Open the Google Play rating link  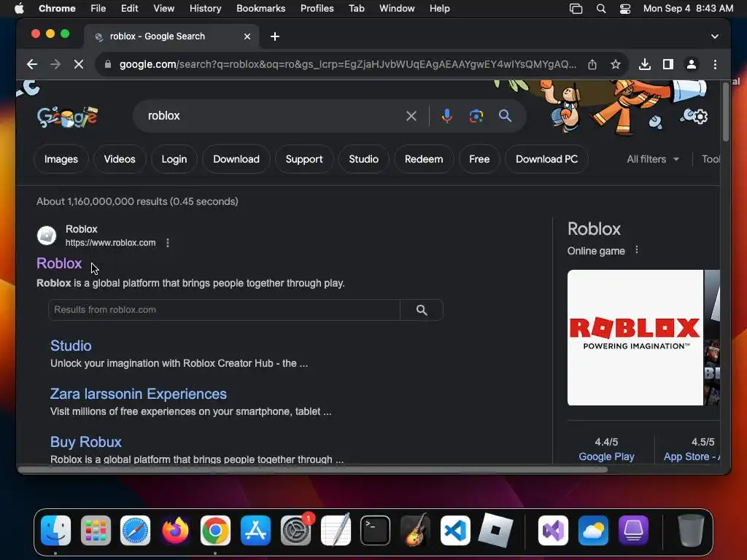click(x=606, y=456)
